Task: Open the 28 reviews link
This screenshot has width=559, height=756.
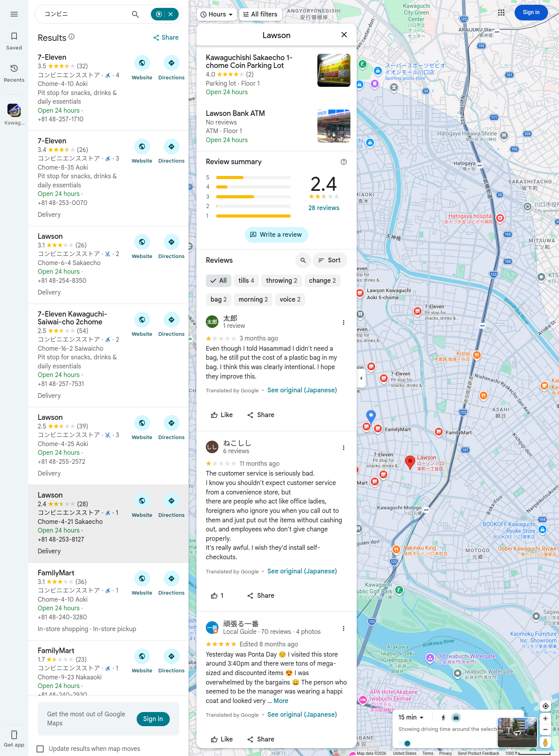Action: [324, 208]
